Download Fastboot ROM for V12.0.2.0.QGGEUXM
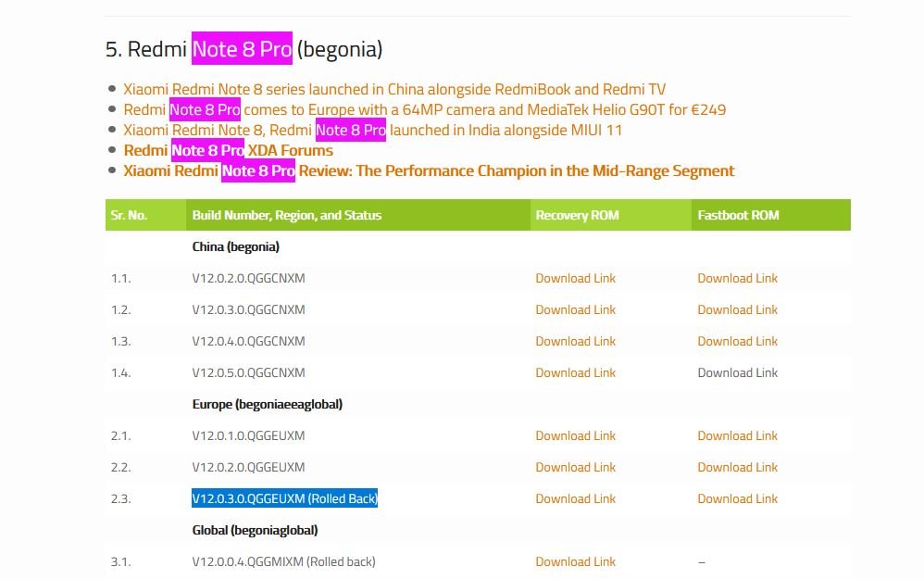Image resolution: width=924 pixels, height=579 pixels. click(x=737, y=467)
